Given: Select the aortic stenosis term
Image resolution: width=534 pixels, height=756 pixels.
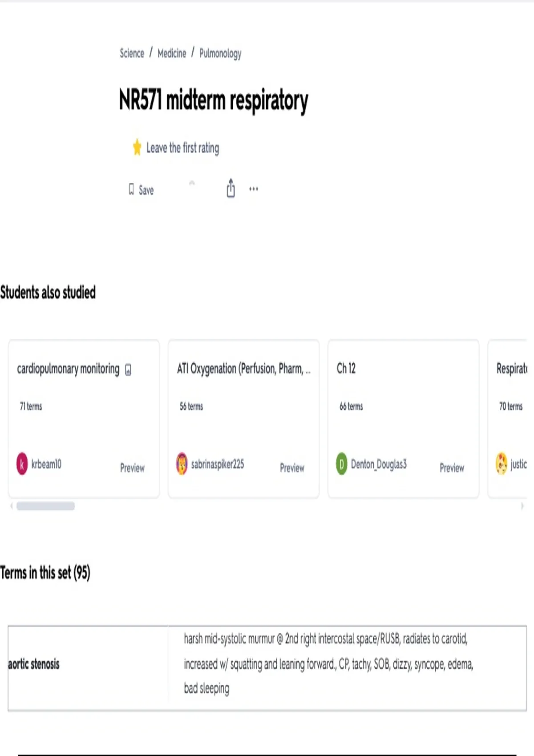Looking at the screenshot, I should click(34, 664).
